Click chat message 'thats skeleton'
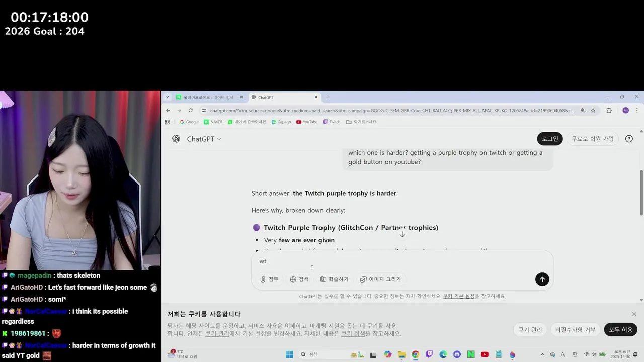The image size is (644, 362). [78, 275]
